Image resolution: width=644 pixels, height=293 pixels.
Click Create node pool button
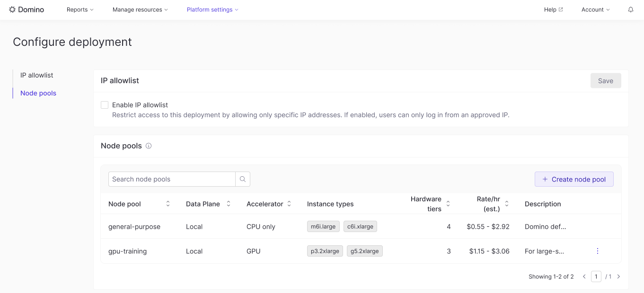point(574,179)
